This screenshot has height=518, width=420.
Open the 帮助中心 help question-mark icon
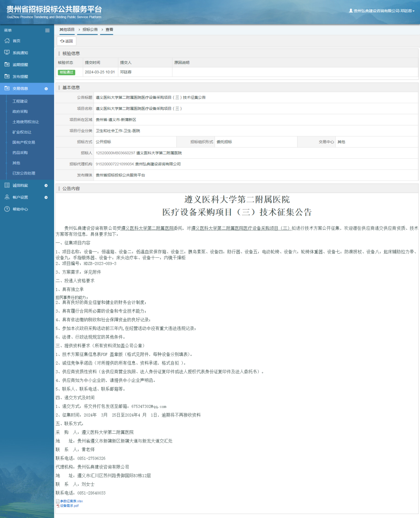[7, 209]
